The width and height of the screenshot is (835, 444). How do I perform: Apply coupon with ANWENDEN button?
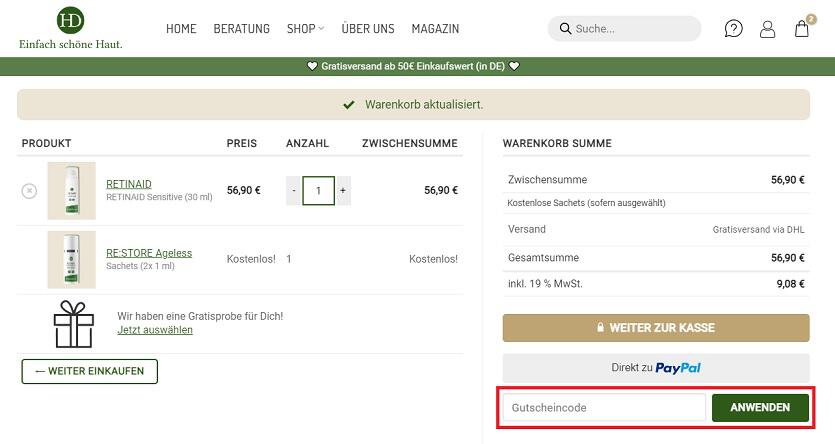(760, 408)
